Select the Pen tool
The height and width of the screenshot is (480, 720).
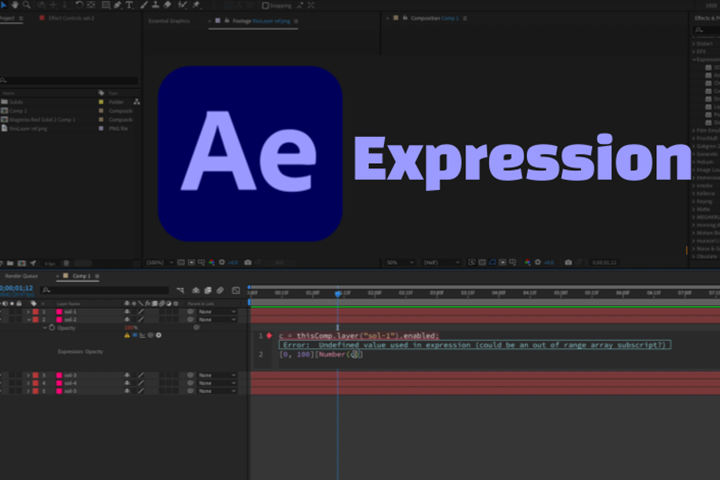pyautogui.click(x=118, y=5)
